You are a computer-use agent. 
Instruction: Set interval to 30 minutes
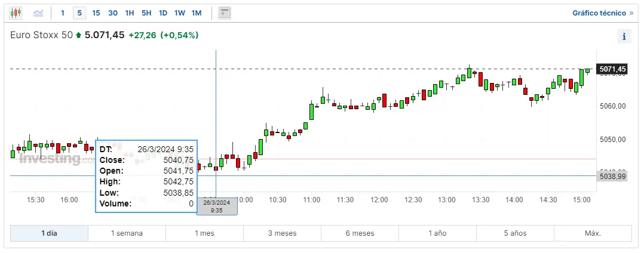pos(113,13)
